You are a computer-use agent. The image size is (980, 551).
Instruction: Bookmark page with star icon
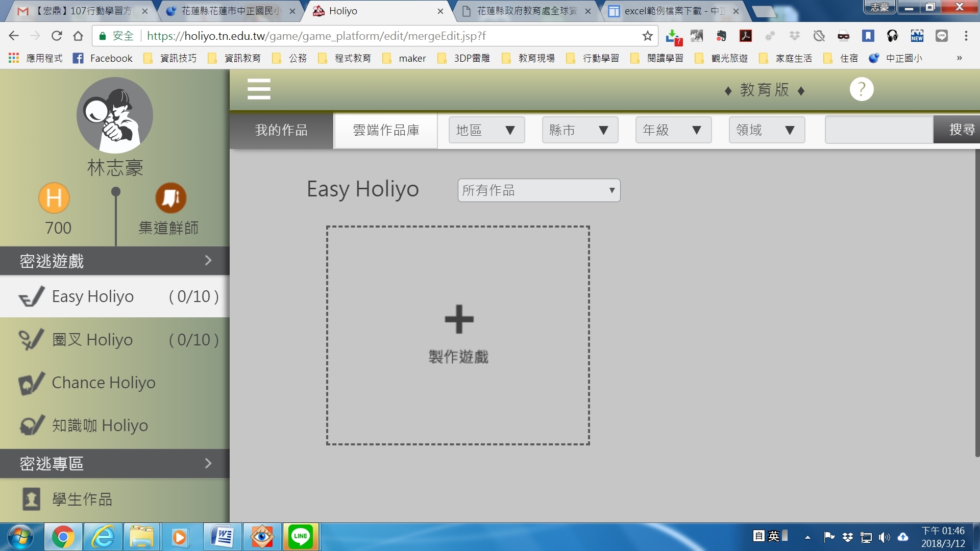tap(647, 36)
